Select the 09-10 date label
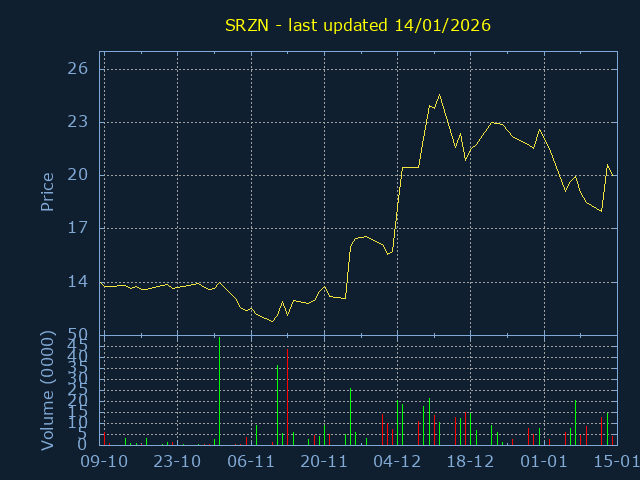Viewport: 640px width, 480px height. tap(104, 462)
